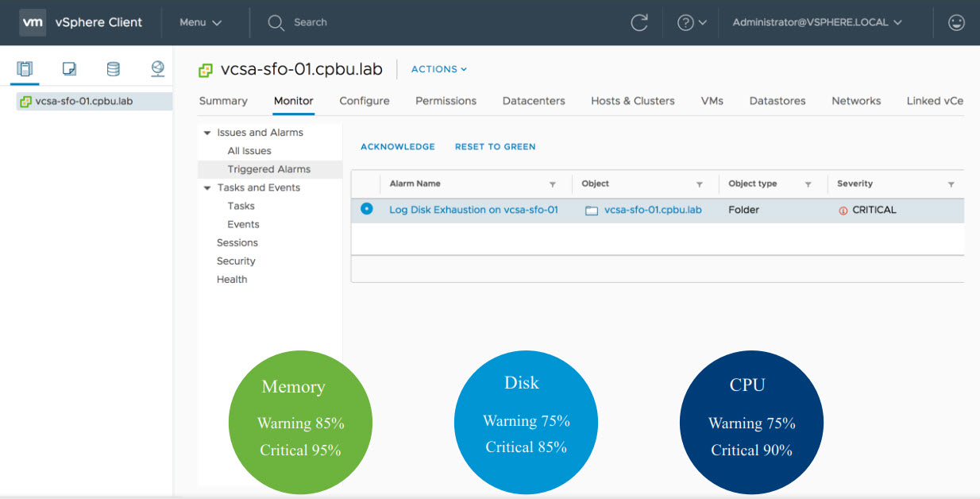Click the search magnifier icon
The height and width of the screenshot is (499, 980).
pos(276,22)
